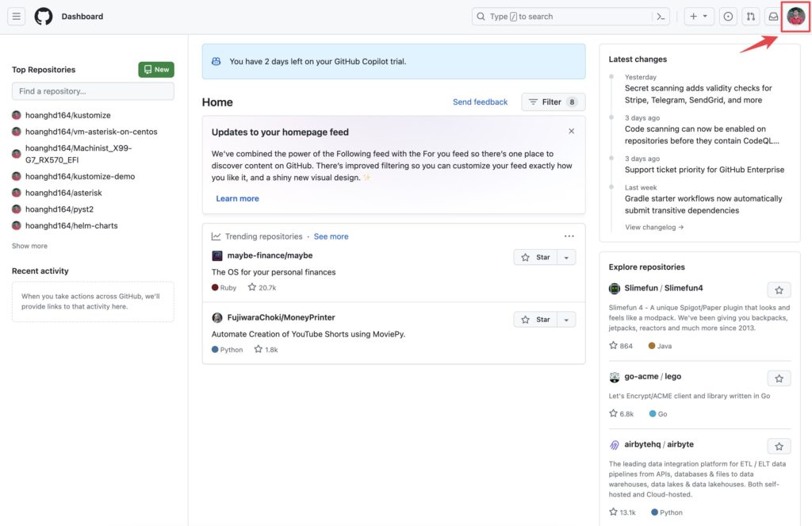Open the Filter button with 8 count
The height and width of the screenshot is (526, 812).
553,102
